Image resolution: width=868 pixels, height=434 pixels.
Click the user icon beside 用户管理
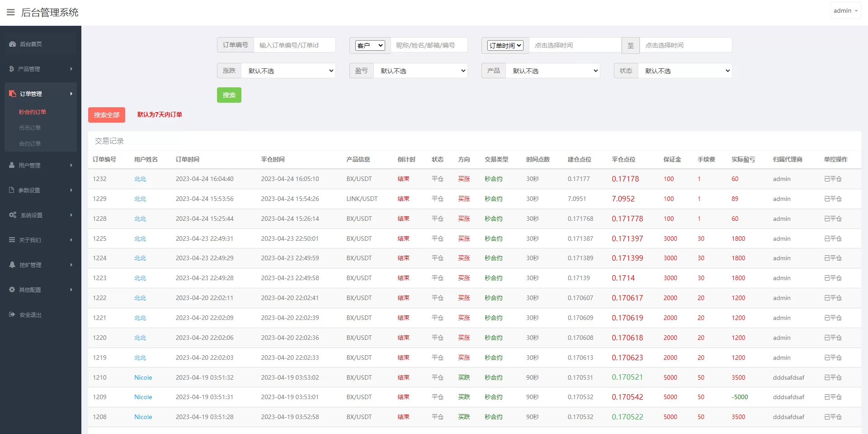pos(12,165)
